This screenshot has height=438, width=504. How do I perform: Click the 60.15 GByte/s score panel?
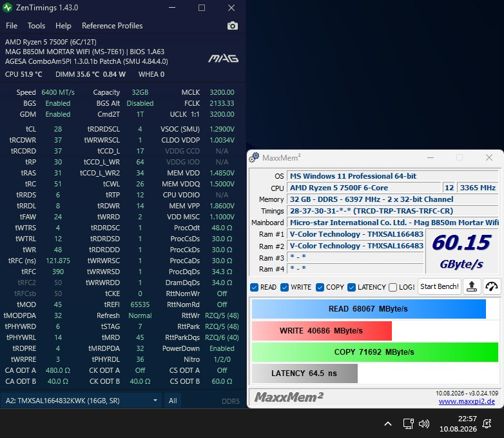(x=462, y=252)
